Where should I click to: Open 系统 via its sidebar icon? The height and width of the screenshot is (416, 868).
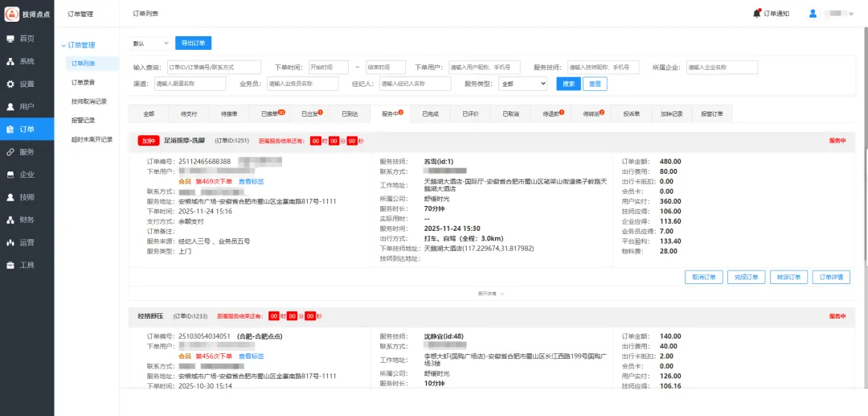click(x=10, y=61)
